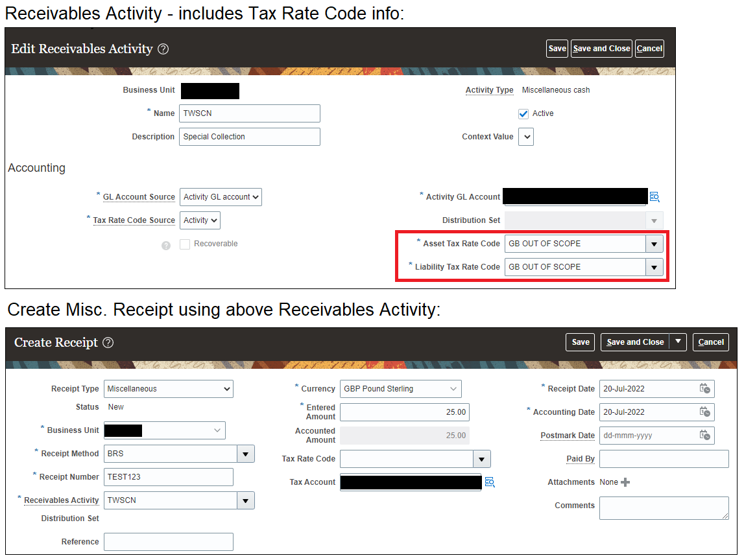Click the Edit Receivables Activity help icon
The image size is (744, 560).
pyautogui.click(x=162, y=48)
